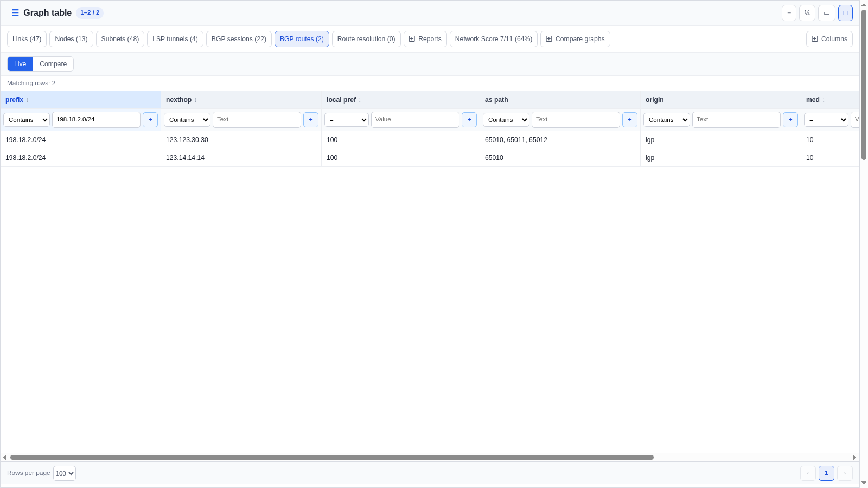The height and width of the screenshot is (488, 868).
Task: Sort by nexthop column arrows
Action: 195,100
